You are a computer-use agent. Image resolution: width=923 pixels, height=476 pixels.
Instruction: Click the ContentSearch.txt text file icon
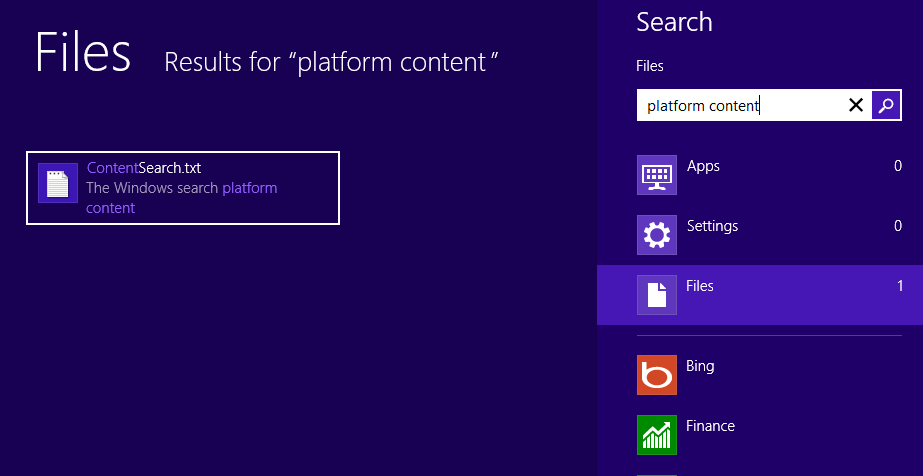pyautogui.click(x=58, y=183)
